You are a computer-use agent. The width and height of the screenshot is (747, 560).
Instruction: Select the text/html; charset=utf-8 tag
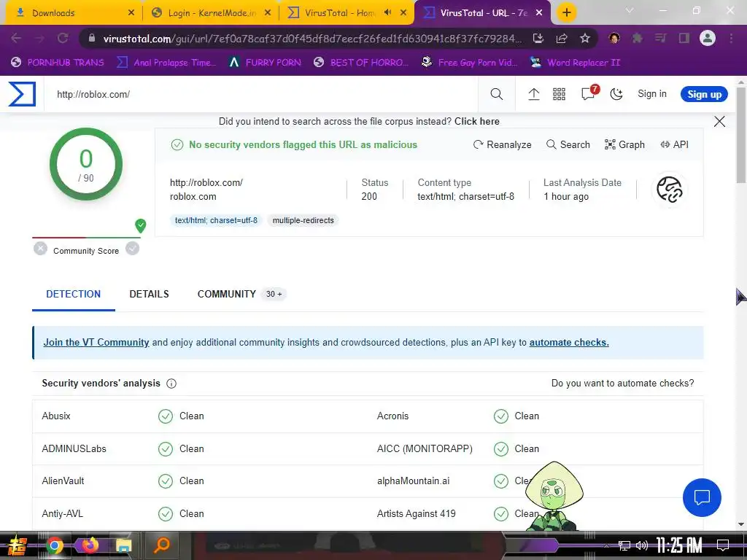216,220
